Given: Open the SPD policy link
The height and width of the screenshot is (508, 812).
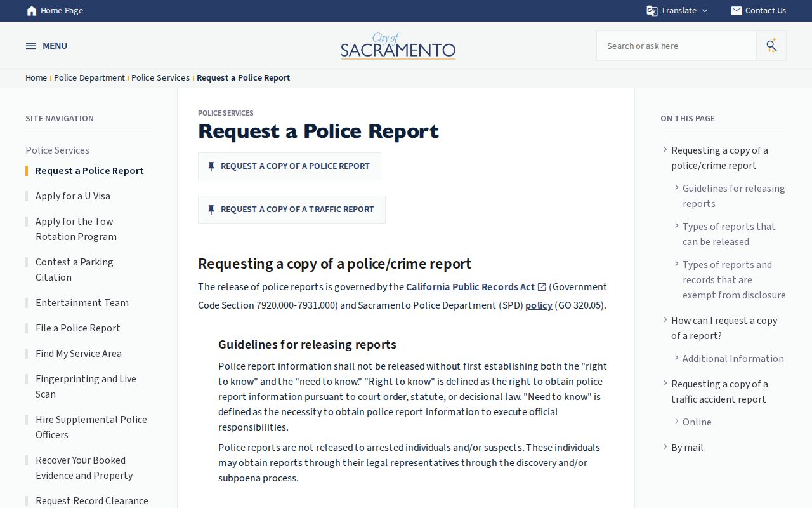Looking at the screenshot, I should (539, 305).
